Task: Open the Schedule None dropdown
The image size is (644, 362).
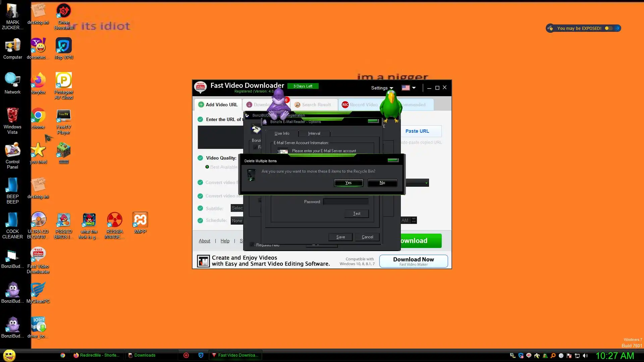Action: pos(237,221)
